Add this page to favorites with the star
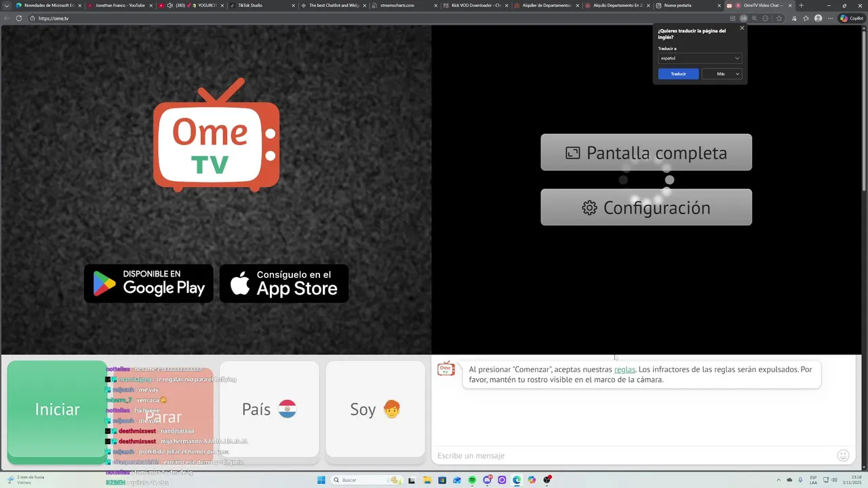The width and height of the screenshot is (868, 488). (x=779, y=18)
